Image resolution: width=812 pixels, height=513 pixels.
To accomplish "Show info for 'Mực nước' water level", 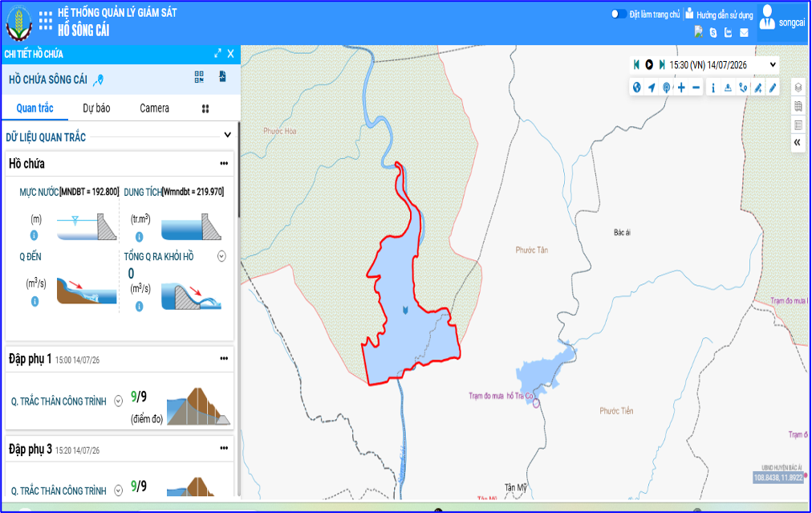I will (35, 235).
